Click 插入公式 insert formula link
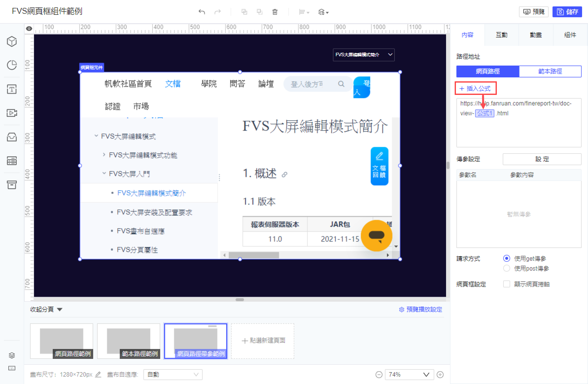588x384 pixels. click(x=475, y=88)
